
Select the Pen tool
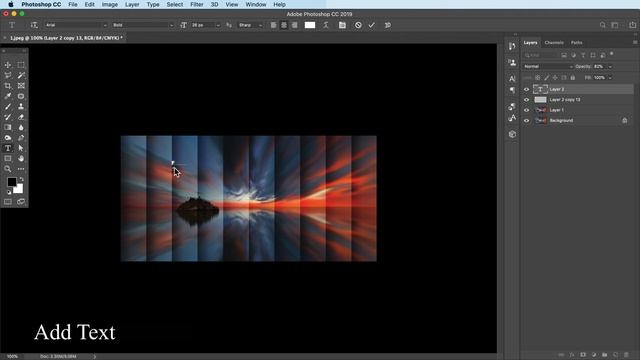click(21, 138)
